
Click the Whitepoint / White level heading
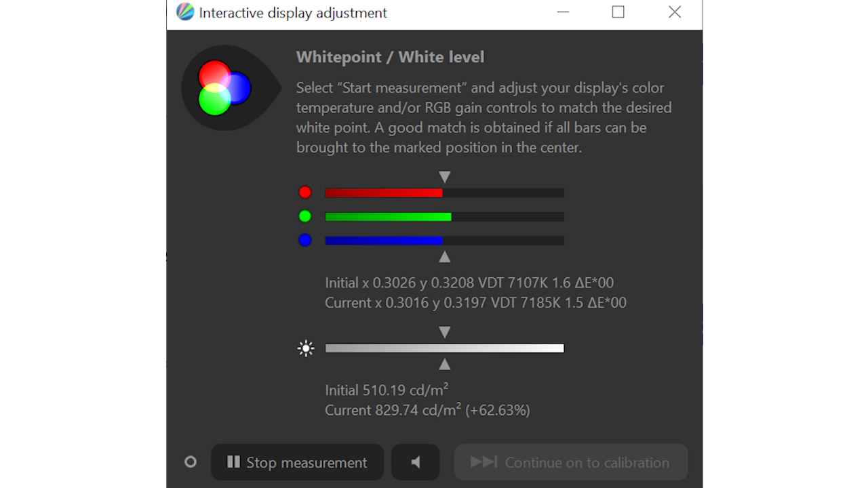click(390, 57)
